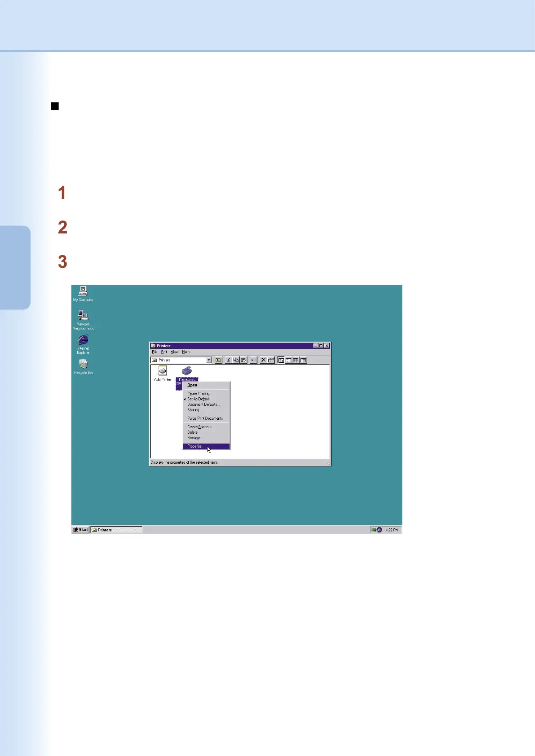Click the network tray icon near the clock
Screen dimensions: 535x756
pos(373,530)
